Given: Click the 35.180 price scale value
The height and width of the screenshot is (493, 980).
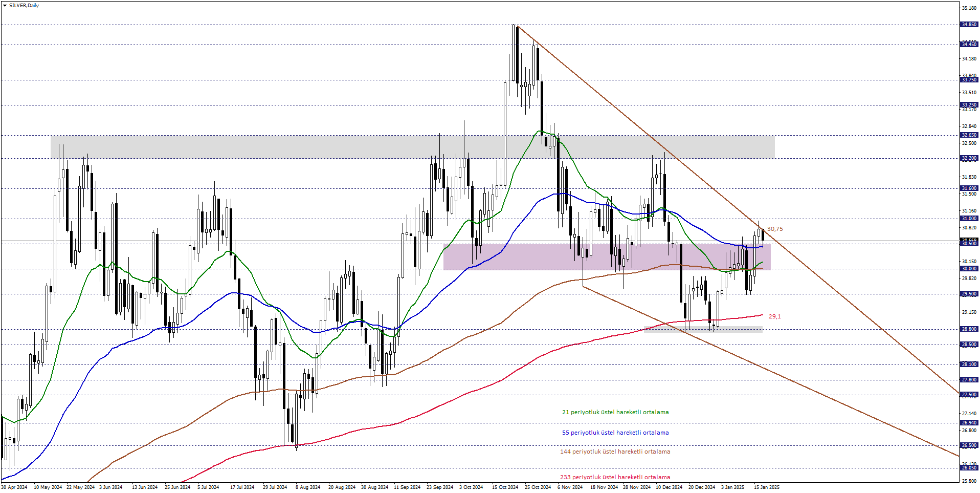Looking at the screenshot, I should click(x=969, y=8).
